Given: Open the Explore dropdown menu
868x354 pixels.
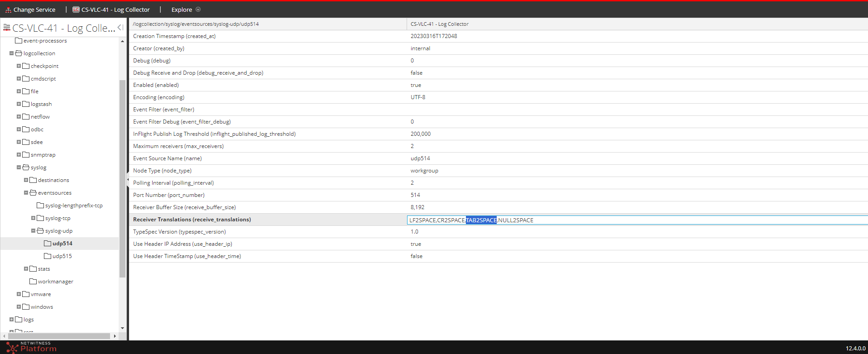Looking at the screenshot, I should 186,10.
